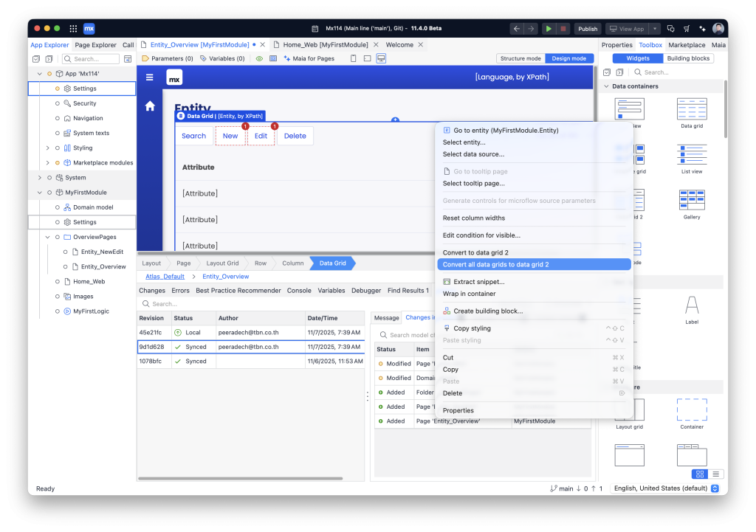This screenshot has width=756, height=532.
Task: Collapse the MyFirstModule tree node
Action: pos(40,193)
